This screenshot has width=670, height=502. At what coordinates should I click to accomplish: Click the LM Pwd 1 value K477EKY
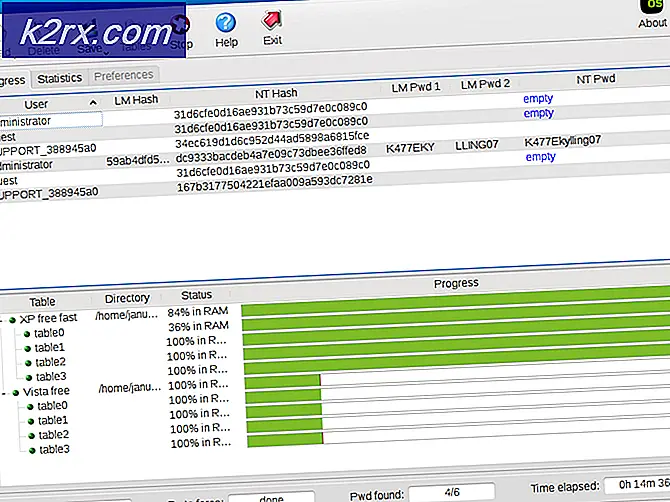pyautogui.click(x=410, y=148)
